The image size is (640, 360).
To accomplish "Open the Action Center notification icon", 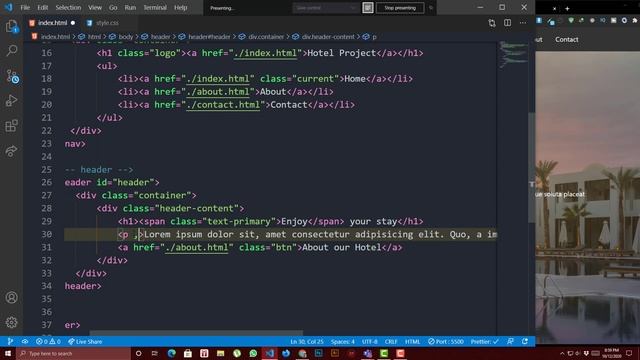I will tap(629, 353).
